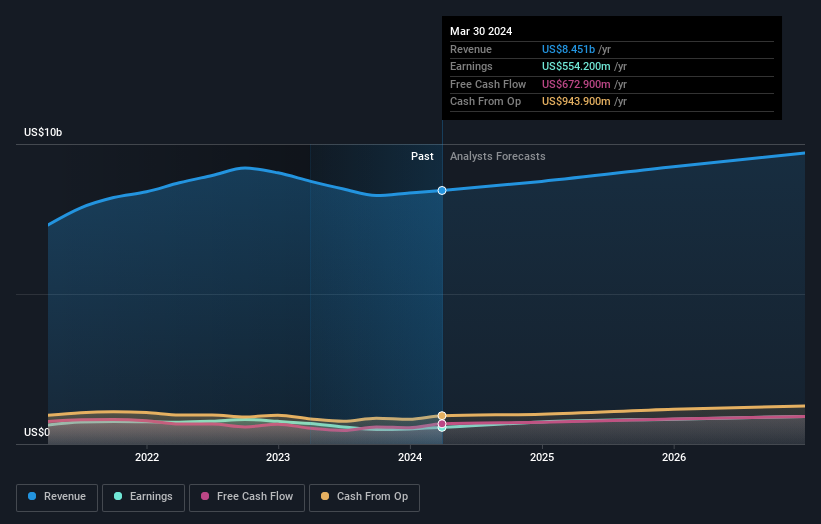821x524 pixels.
Task: Toggle the Earnings legend series
Action: coord(143,497)
